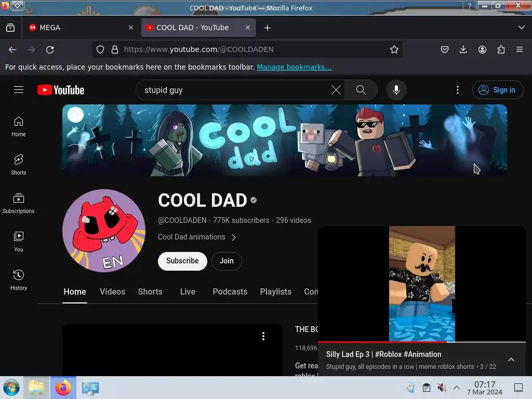
Task: Close the COOL DAD - YouTube tab
Action: pos(248,28)
